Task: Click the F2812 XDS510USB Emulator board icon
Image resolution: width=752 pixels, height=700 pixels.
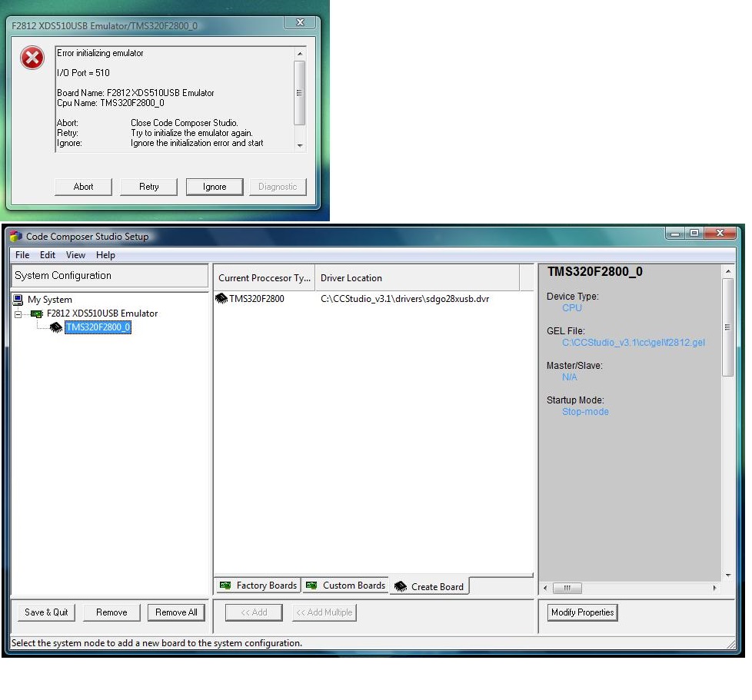Action: click(x=36, y=314)
